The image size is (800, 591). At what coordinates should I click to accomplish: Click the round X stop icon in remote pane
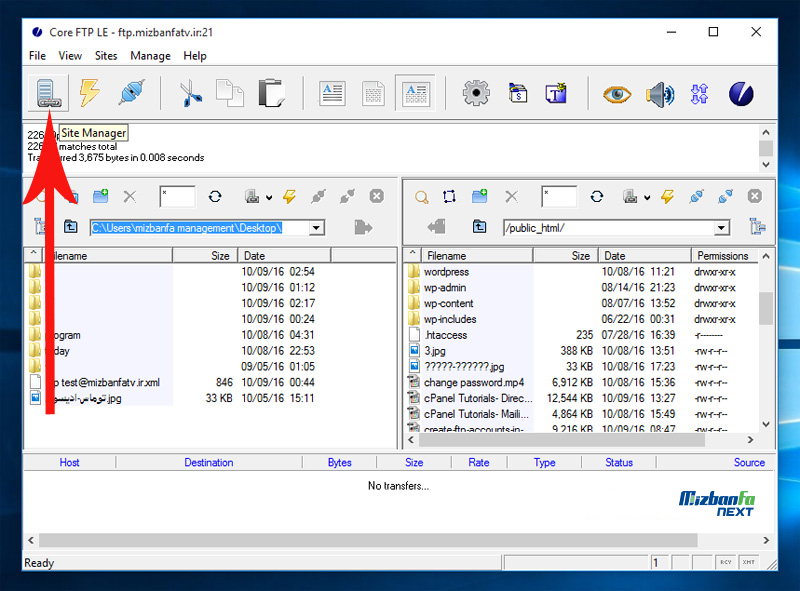coord(755,196)
